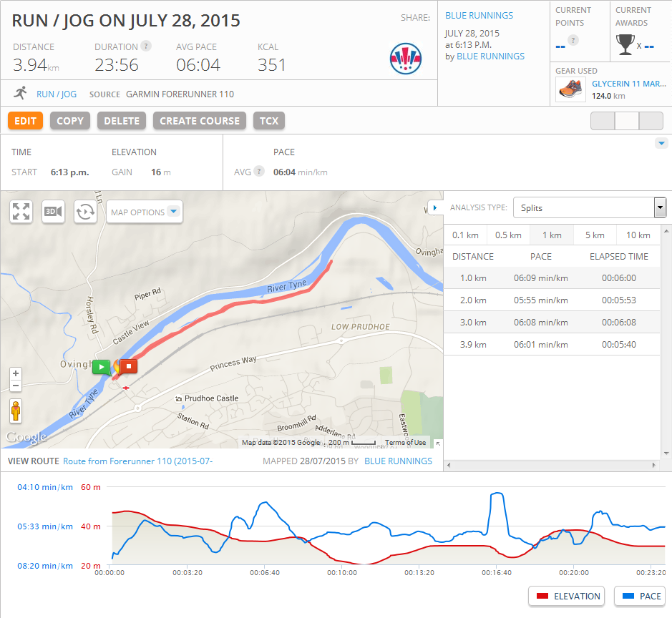The height and width of the screenshot is (618, 672).
Task: Switch to 3D video map view
Action: point(53,212)
